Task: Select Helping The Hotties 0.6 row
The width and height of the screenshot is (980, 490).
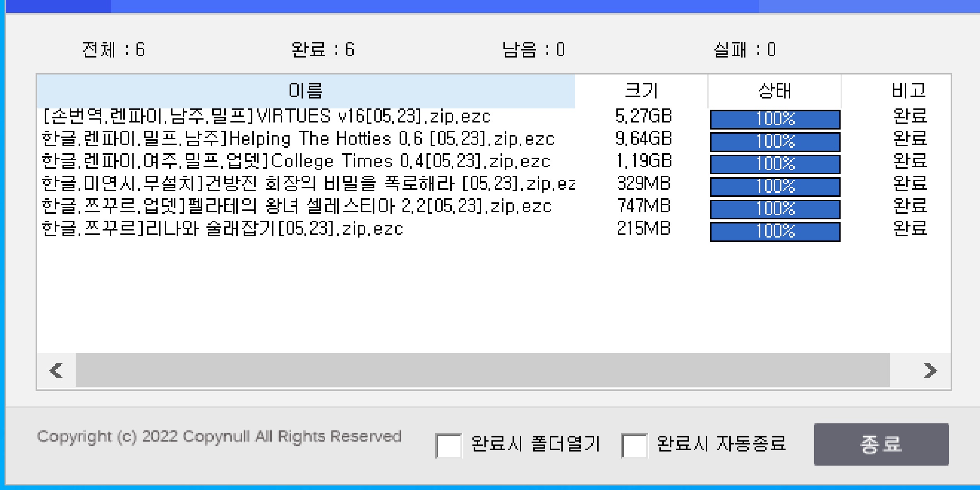Action: tap(298, 139)
